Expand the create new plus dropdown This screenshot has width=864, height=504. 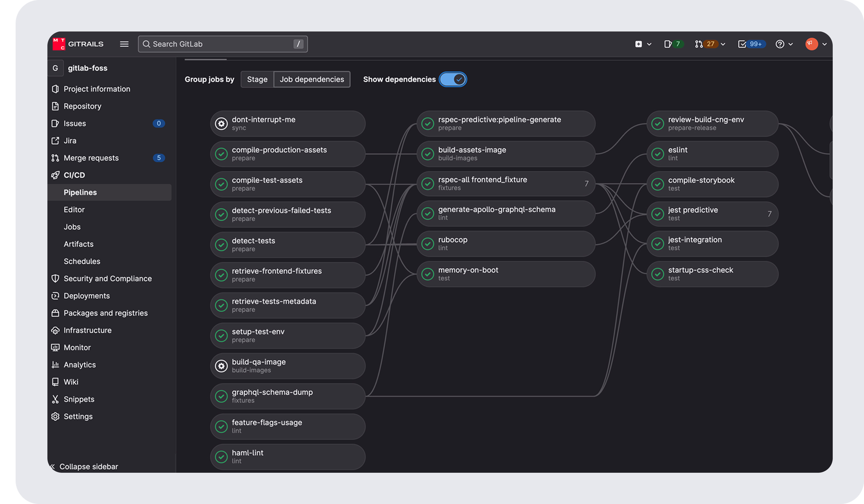[x=643, y=44]
